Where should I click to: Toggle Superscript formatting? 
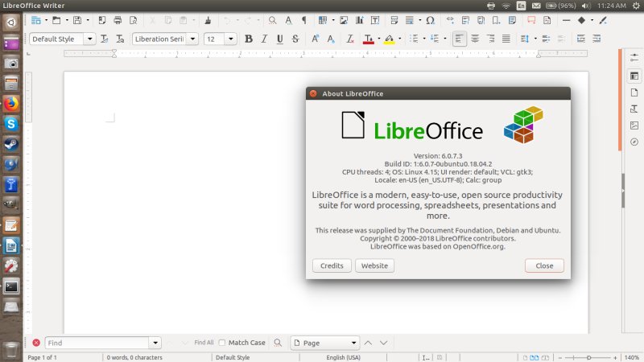pos(315,39)
